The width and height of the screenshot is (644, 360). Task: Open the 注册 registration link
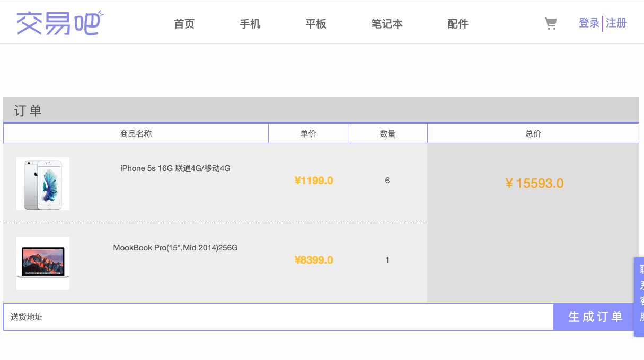(x=616, y=23)
